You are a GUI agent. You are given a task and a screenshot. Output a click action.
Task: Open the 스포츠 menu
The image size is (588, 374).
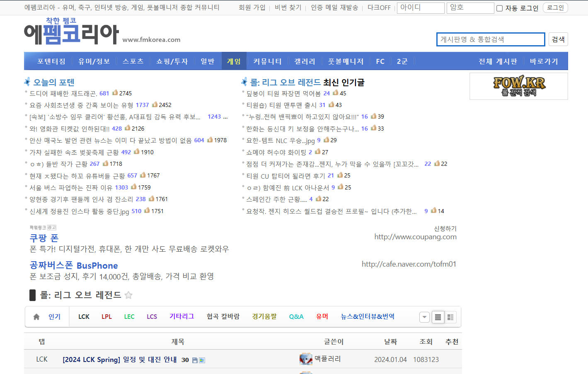(x=133, y=61)
